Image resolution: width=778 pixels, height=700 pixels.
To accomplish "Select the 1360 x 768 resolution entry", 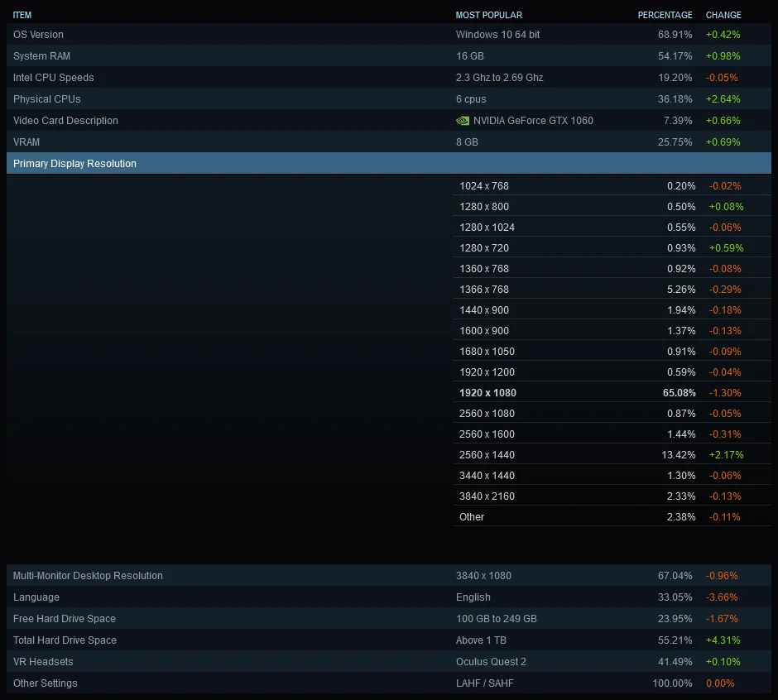I will 612,268.
